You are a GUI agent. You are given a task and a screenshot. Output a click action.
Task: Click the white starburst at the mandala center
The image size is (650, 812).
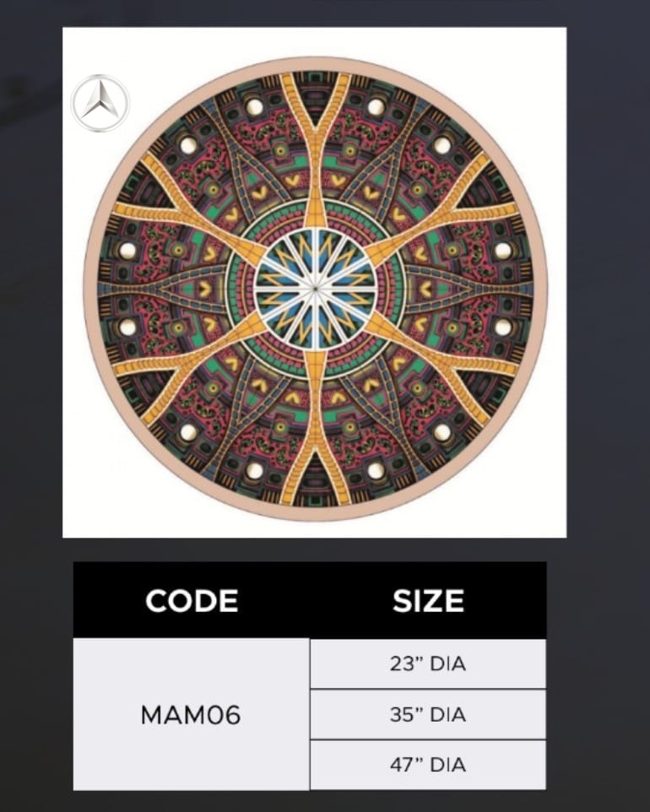315,289
